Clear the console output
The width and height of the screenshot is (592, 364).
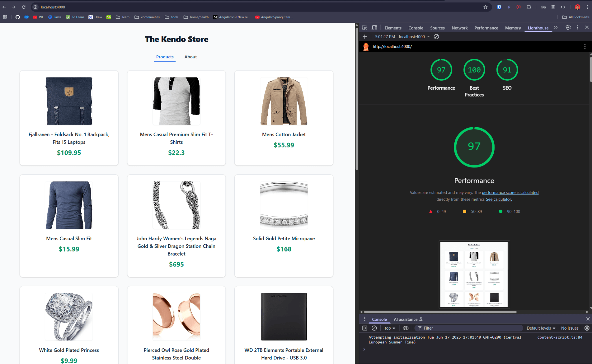(374, 328)
